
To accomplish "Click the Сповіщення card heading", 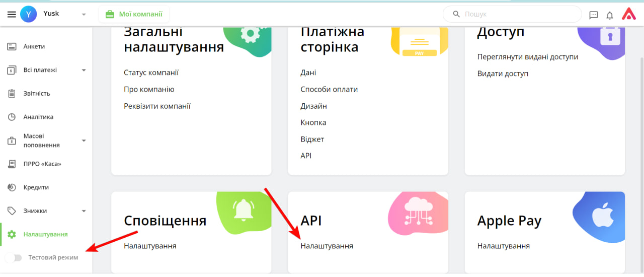I will [165, 221].
